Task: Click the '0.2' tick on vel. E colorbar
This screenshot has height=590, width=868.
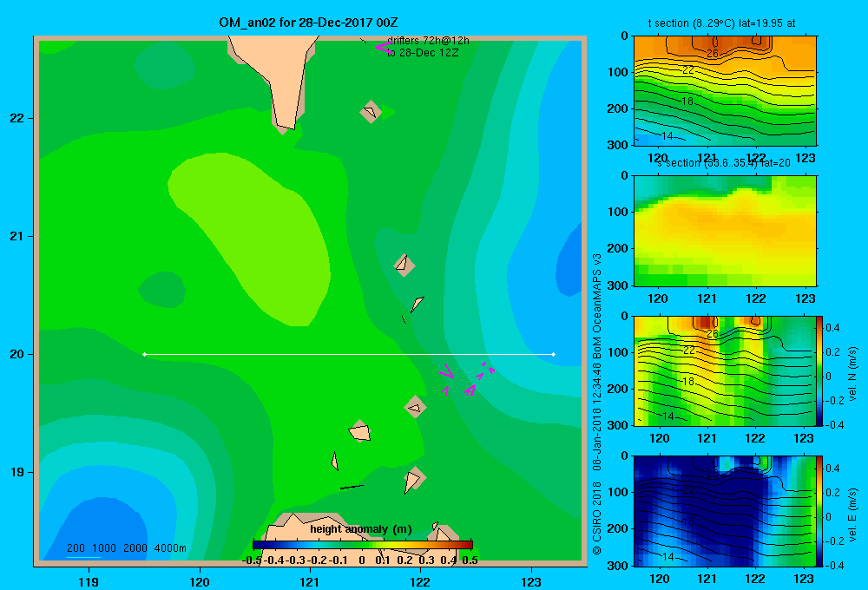Action: point(832,493)
